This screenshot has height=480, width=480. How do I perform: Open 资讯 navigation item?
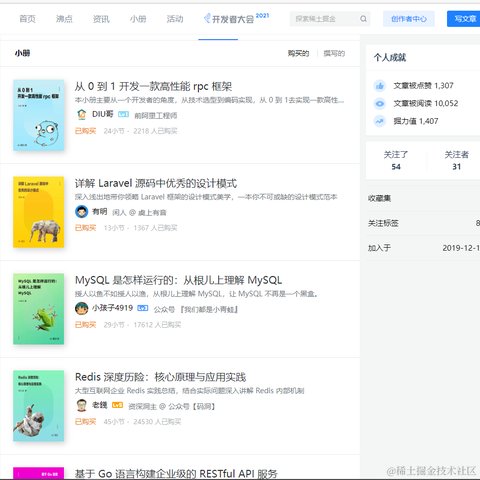pos(101,19)
